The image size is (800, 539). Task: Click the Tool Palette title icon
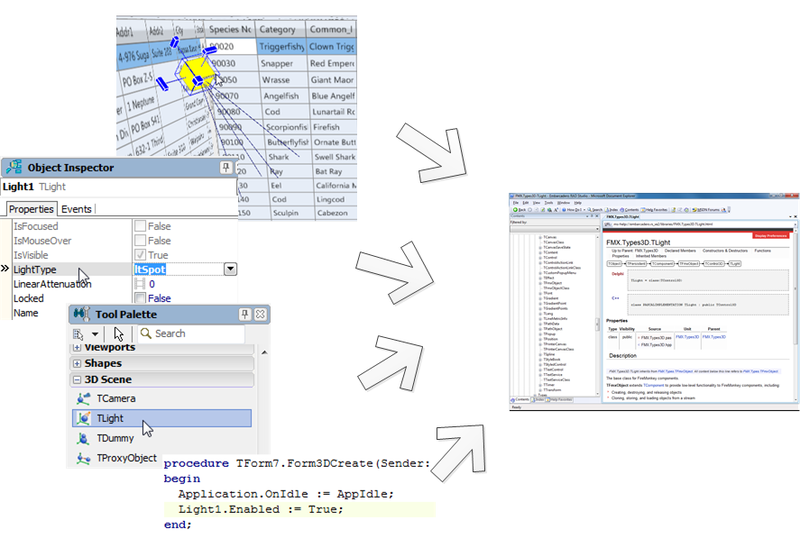point(82,314)
